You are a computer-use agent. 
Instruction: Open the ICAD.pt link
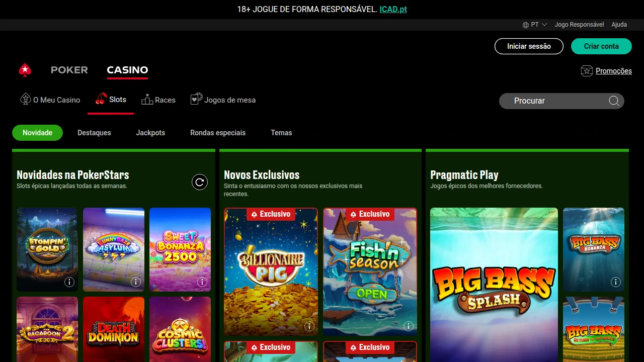[x=393, y=9]
